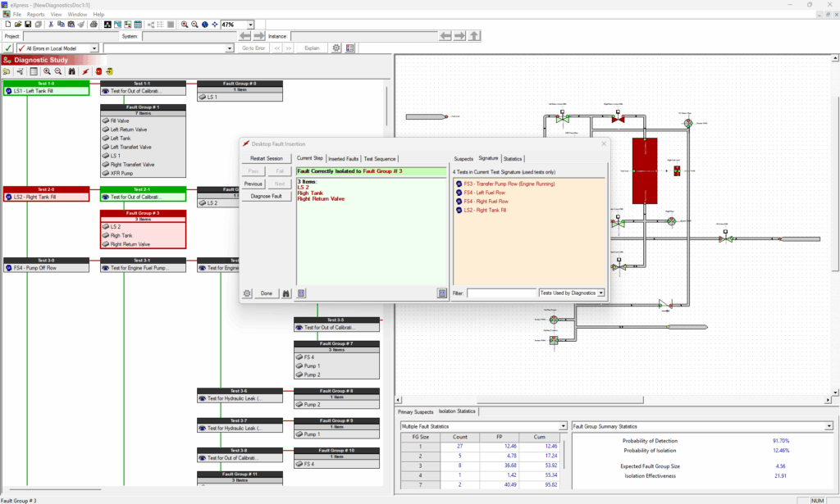Viewport: 840px width, 504px height.
Task: Click the red fault insertion lightning icon
Action: coord(85,71)
